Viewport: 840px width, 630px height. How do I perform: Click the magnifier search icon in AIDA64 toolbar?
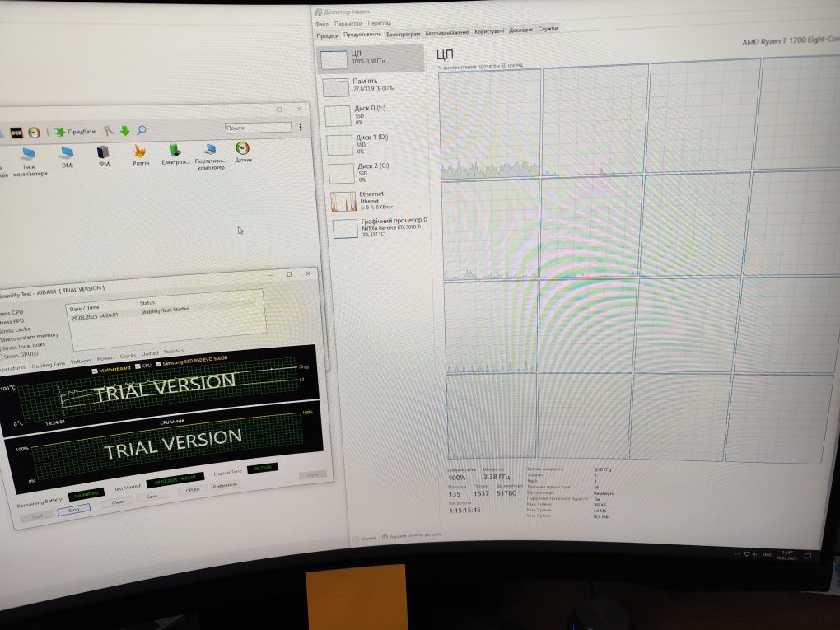coord(142,129)
